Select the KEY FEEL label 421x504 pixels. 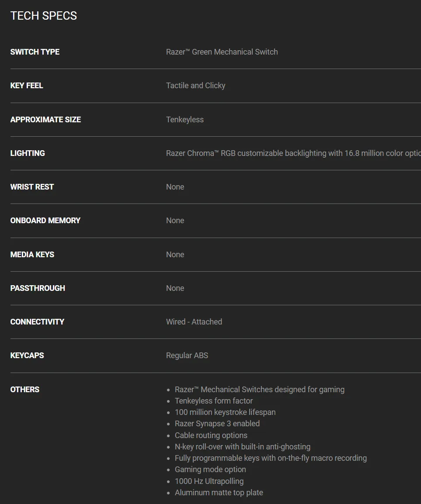coord(27,86)
